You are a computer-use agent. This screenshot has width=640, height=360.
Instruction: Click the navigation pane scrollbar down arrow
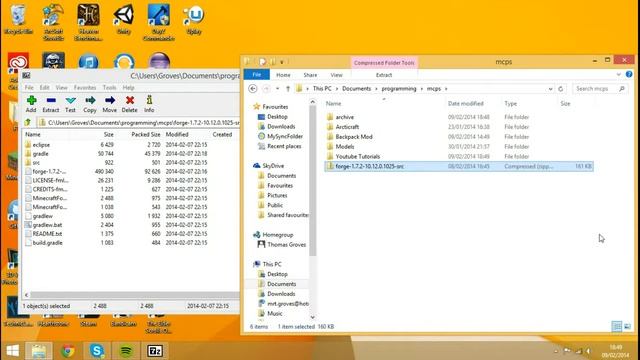(x=313, y=317)
